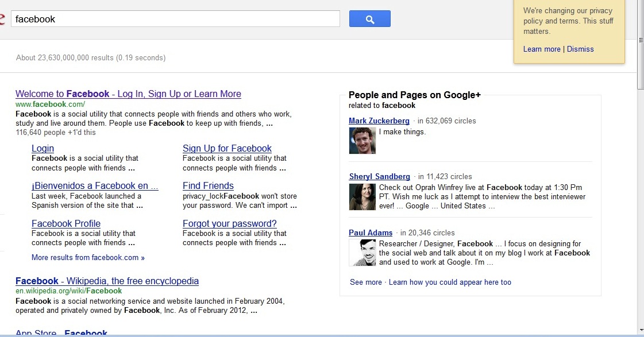Open Forgot your password? sitelink
The image size is (644, 337).
(229, 224)
